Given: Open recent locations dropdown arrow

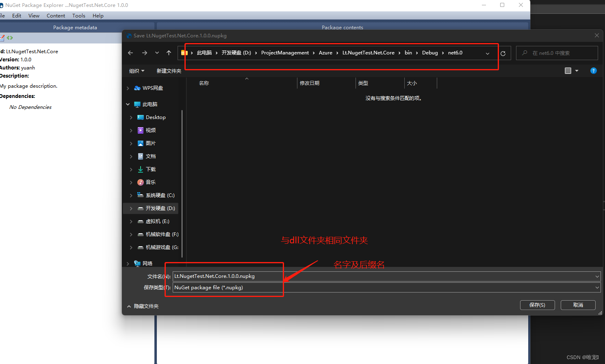Looking at the screenshot, I should point(157,53).
